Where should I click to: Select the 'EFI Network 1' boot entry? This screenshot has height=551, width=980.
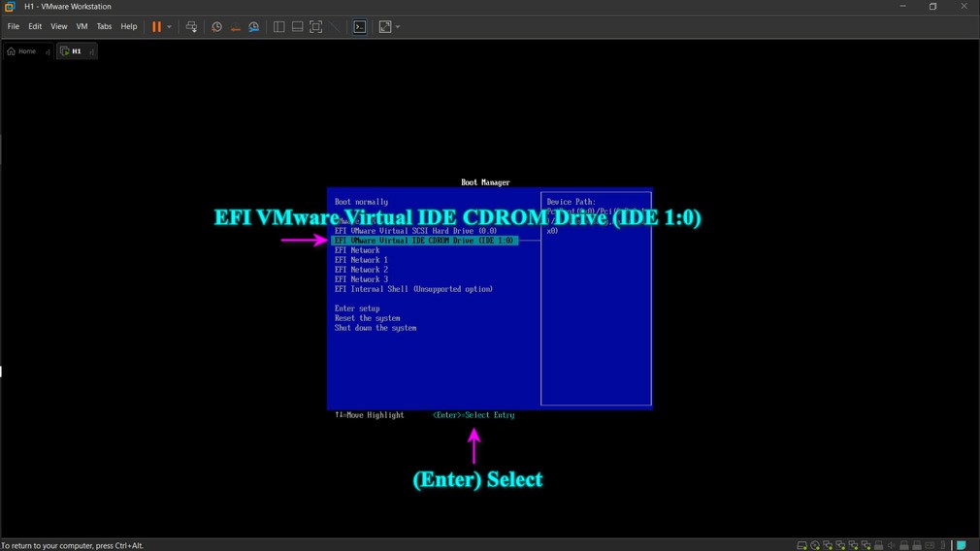click(361, 260)
